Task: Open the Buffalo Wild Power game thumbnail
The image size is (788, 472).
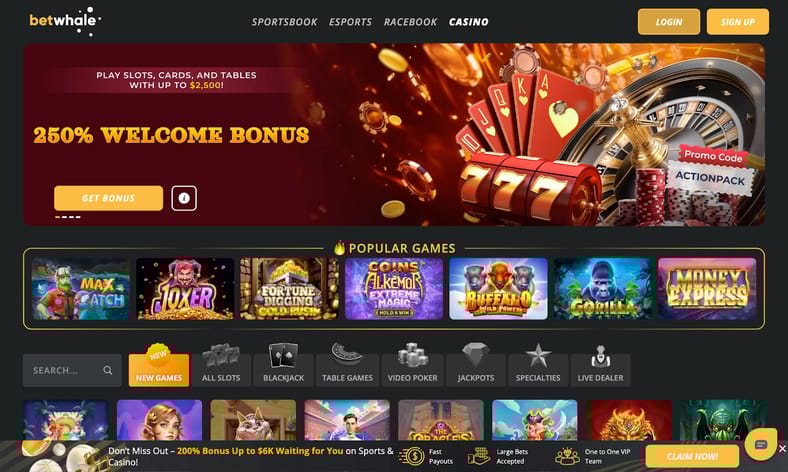Action: [498, 289]
